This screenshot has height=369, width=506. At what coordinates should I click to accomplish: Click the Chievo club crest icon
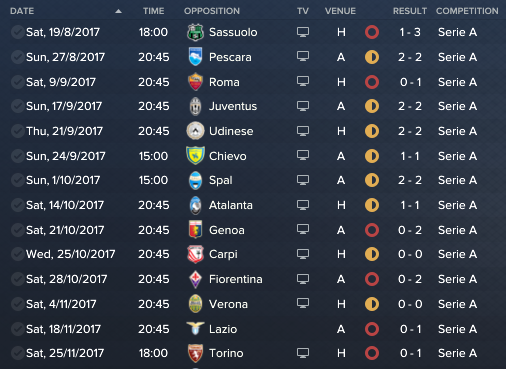pyautogui.click(x=195, y=156)
